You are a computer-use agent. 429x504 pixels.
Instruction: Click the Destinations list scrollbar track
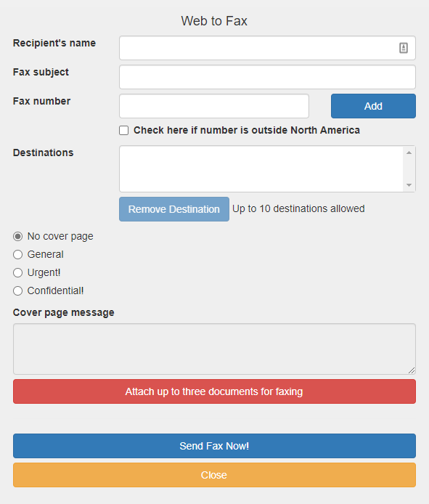409,169
